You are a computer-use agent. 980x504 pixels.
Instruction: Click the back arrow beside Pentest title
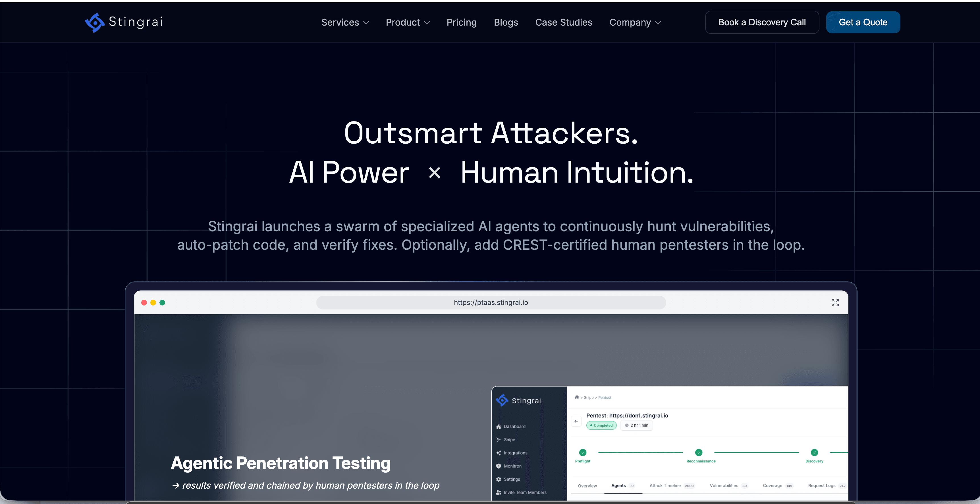pyautogui.click(x=576, y=422)
